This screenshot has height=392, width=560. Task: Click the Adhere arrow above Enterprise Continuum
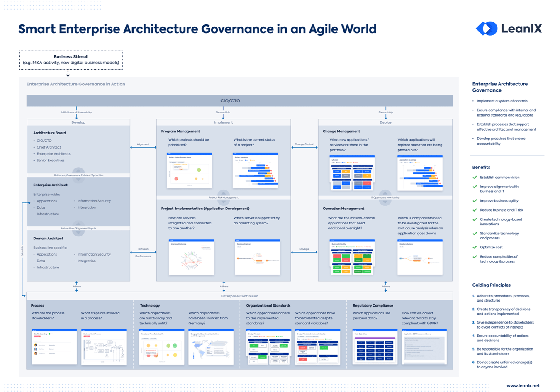tap(224, 287)
